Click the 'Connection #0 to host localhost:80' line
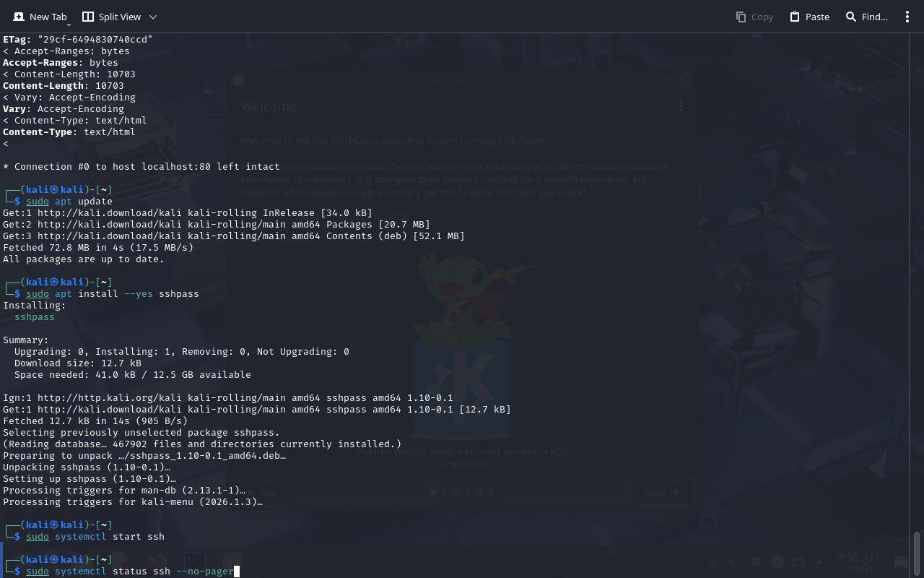Image resolution: width=924 pixels, height=578 pixels. 141,167
